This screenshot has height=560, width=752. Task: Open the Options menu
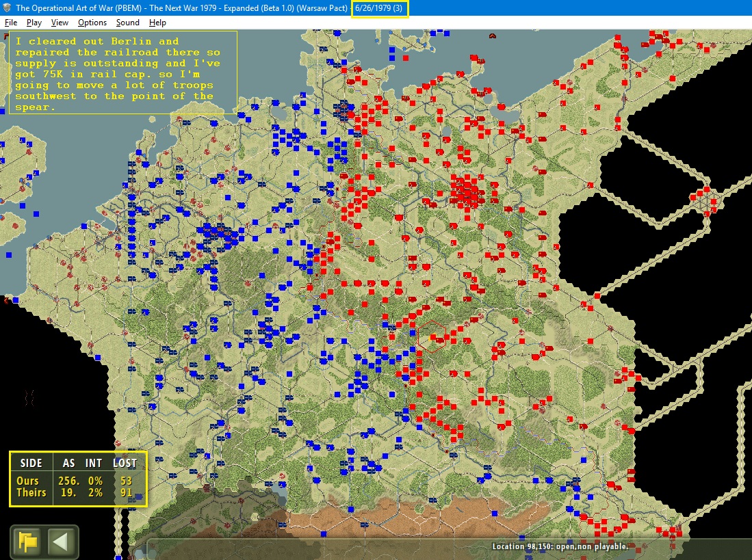(x=92, y=23)
